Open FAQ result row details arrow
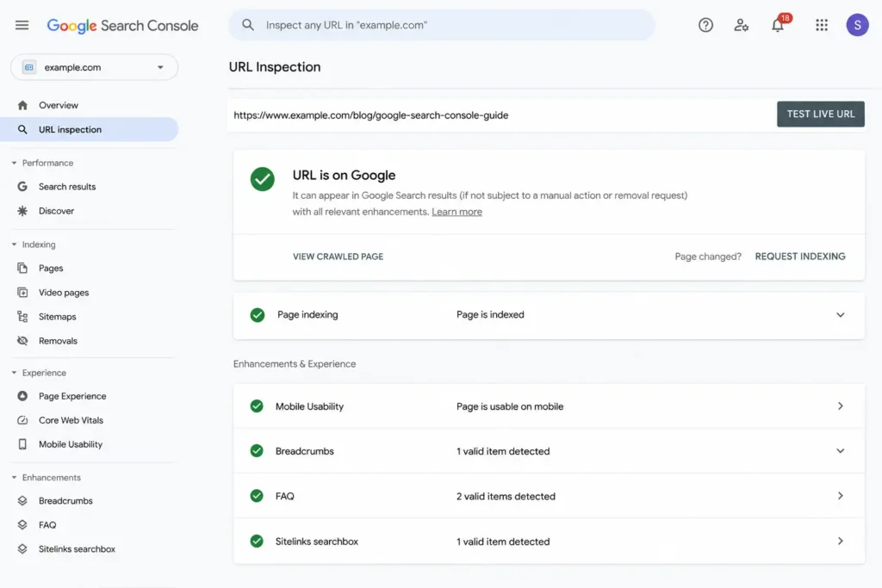This screenshot has height=588, width=882. pos(840,496)
